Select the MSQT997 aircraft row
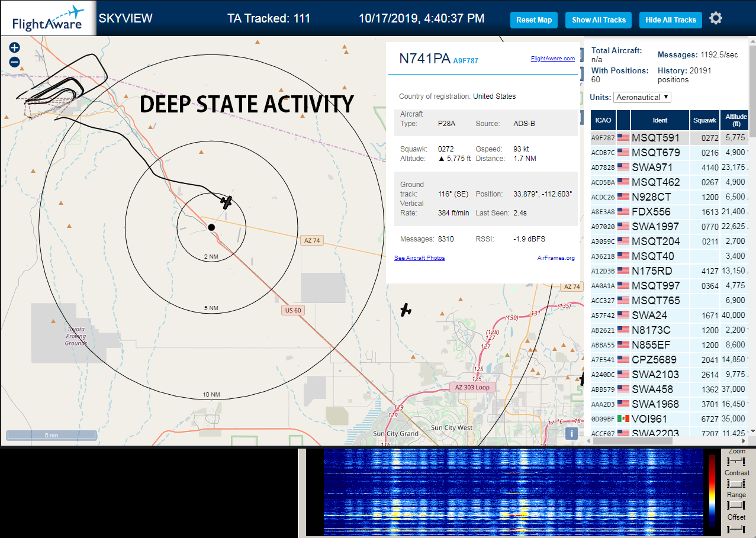This screenshot has height=538, width=756. [670, 285]
